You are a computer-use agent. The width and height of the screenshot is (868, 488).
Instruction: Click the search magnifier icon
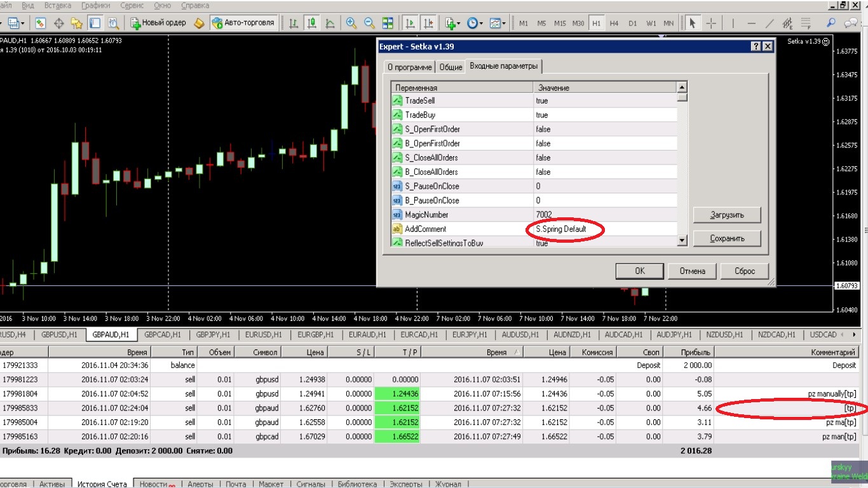tap(831, 22)
